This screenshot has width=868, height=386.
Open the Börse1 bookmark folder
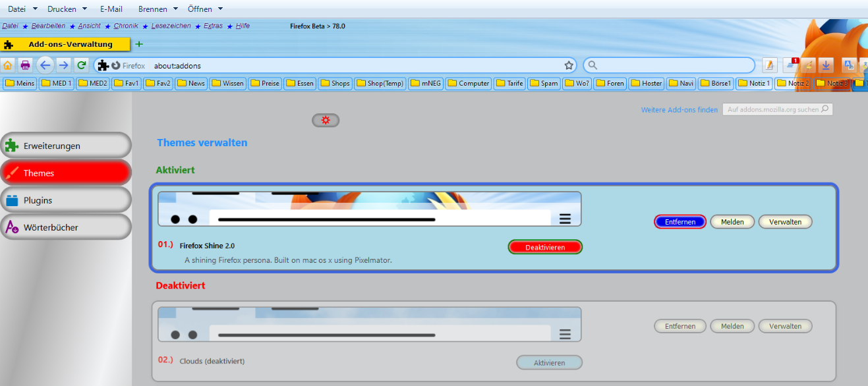tap(716, 84)
